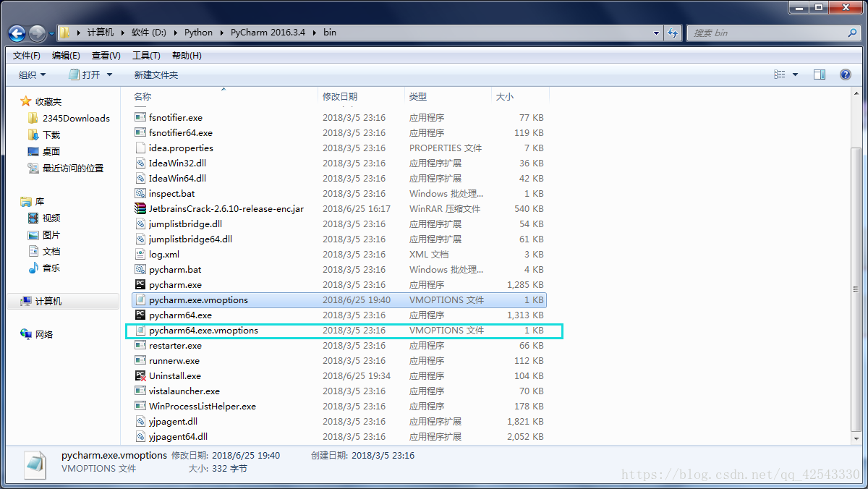Select the pycharm.exe.vmoptions file row
The height and width of the screenshot is (489, 868).
(x=339, y=299)
